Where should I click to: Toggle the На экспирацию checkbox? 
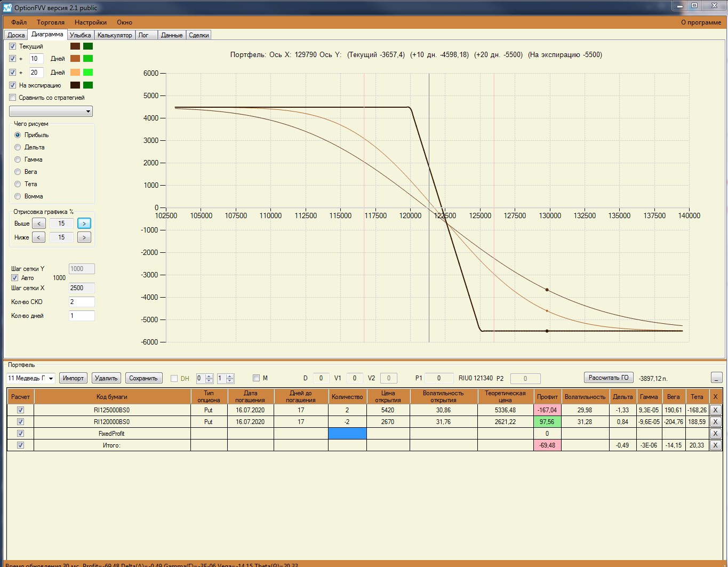tap(13, 85)
